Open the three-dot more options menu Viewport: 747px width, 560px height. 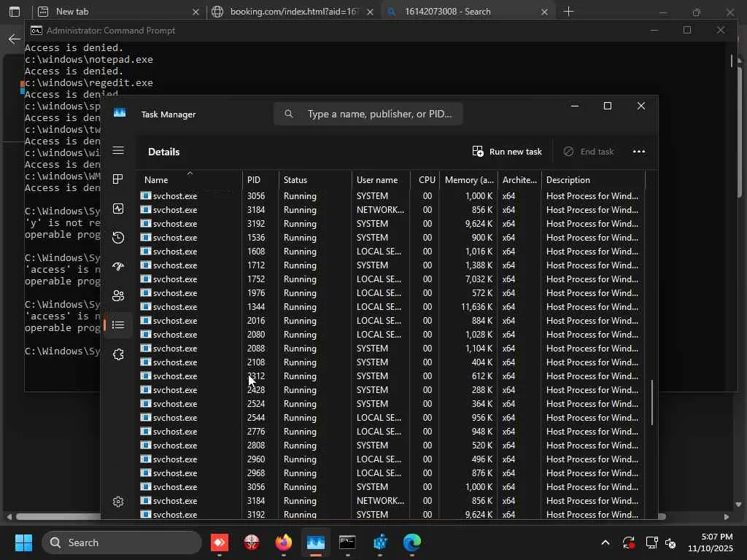pos(638,152)
